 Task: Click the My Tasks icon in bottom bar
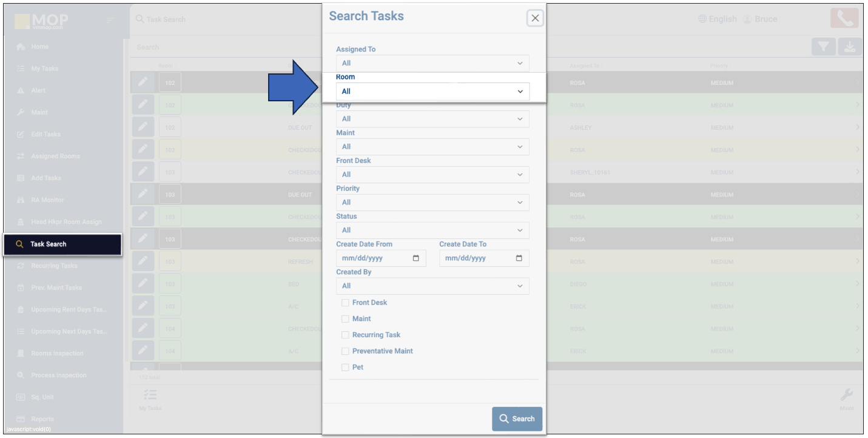click(x=150, y=396)
